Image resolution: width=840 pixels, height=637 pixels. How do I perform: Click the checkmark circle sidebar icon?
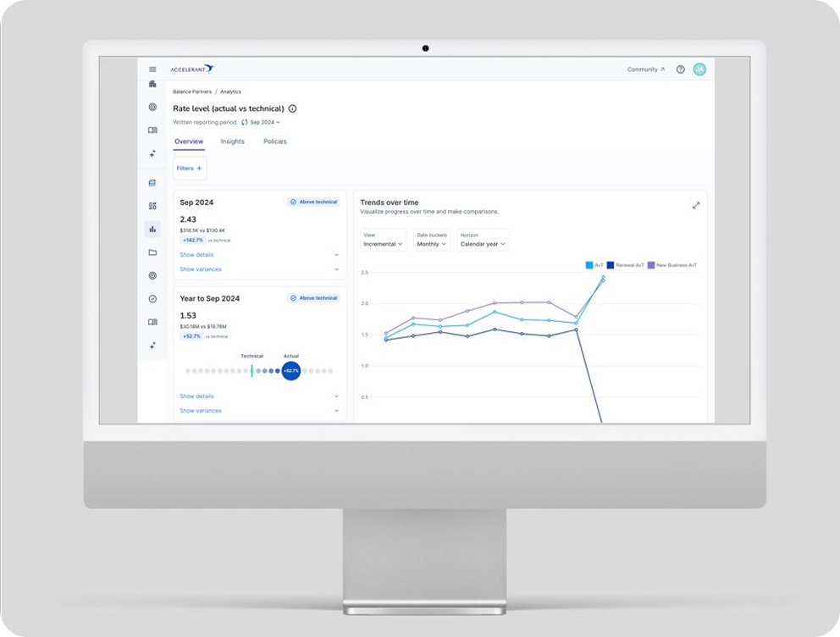click(152, 299)
